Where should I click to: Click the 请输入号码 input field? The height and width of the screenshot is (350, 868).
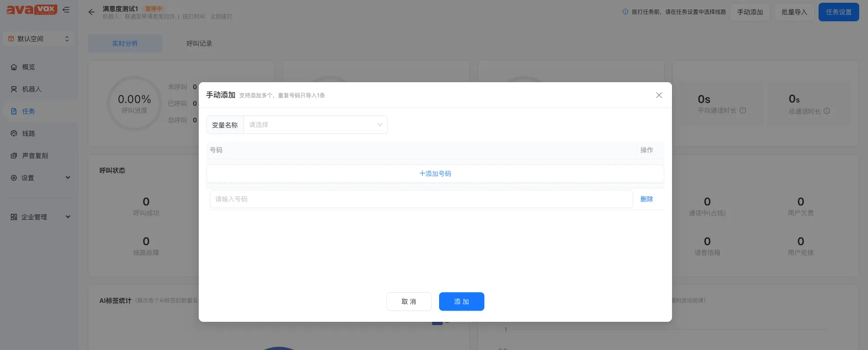421,199
